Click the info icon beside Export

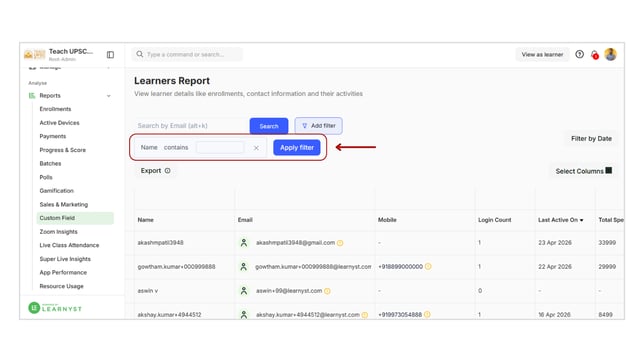pos(168,171)
